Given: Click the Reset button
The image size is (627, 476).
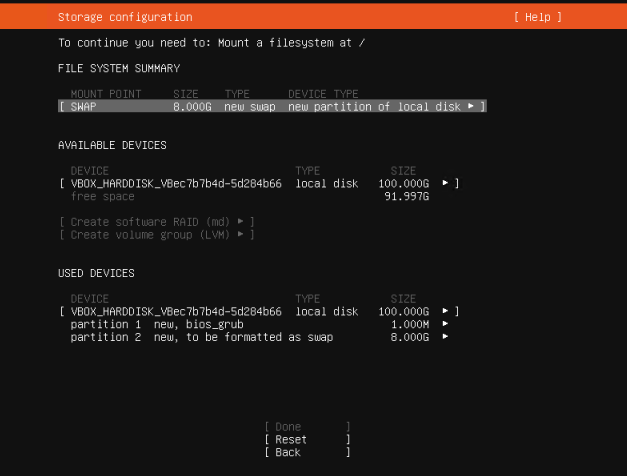Looking at the screenshot, I should pyautogui.click(x=307, y=440).
